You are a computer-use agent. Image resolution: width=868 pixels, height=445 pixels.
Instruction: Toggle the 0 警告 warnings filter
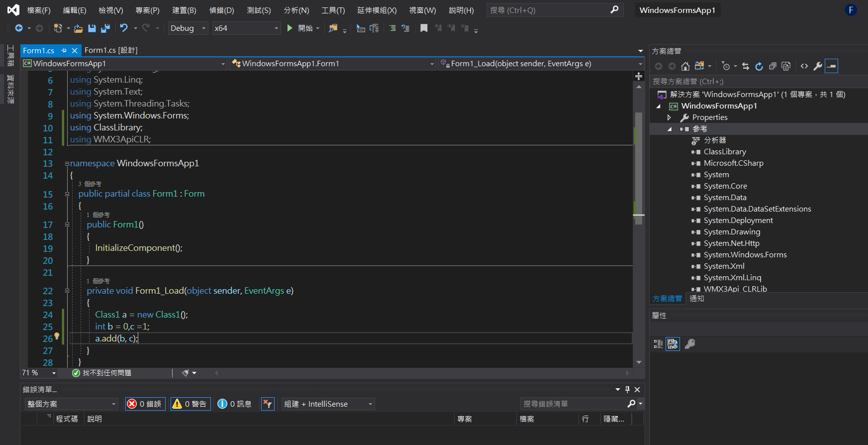[x=191, y=404]
